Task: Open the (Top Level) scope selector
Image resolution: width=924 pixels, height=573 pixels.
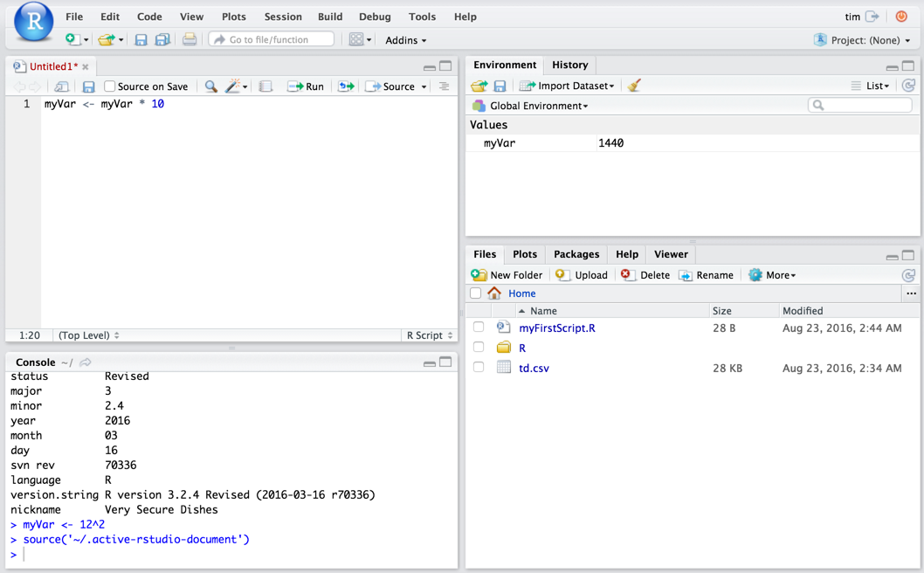Action: point(88,335)
